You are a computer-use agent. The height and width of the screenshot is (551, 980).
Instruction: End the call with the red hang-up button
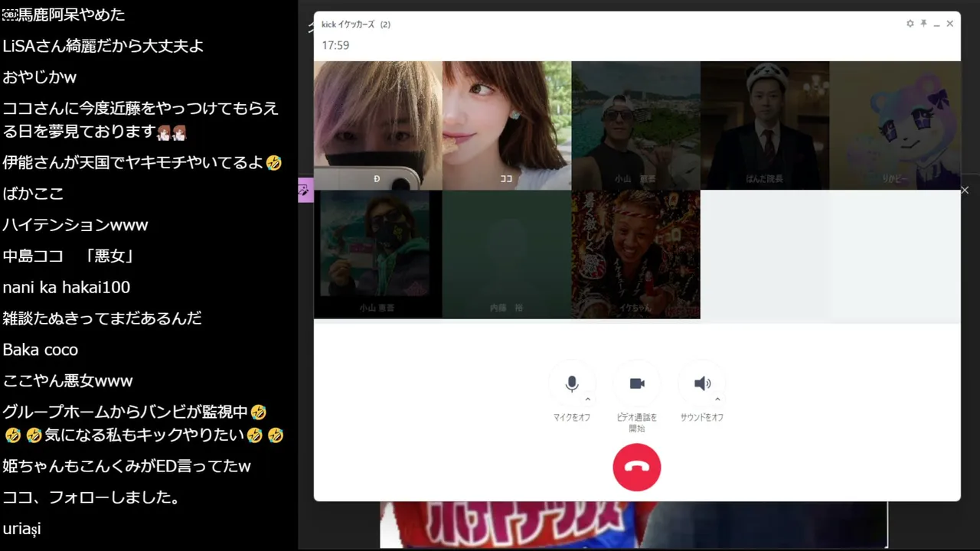tap(637, 467)
